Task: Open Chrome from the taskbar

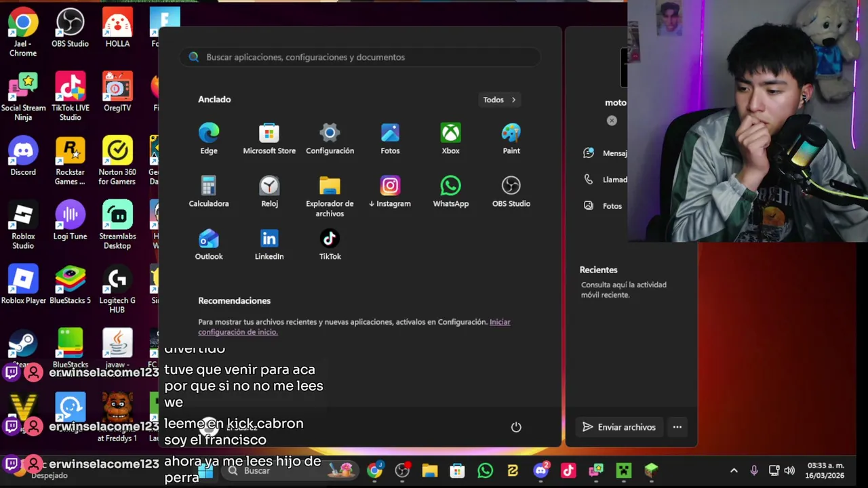Action: tap(375, 470)
